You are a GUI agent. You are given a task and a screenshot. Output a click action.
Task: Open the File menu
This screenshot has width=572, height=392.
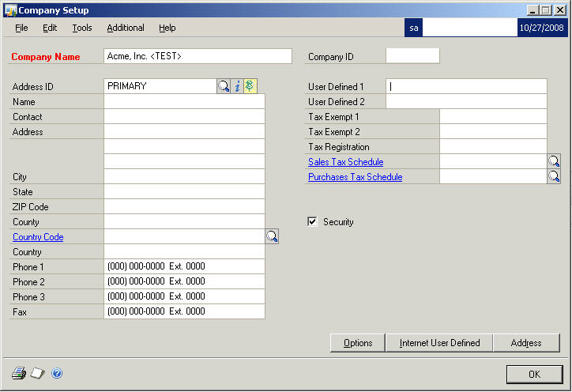[21, 28]
